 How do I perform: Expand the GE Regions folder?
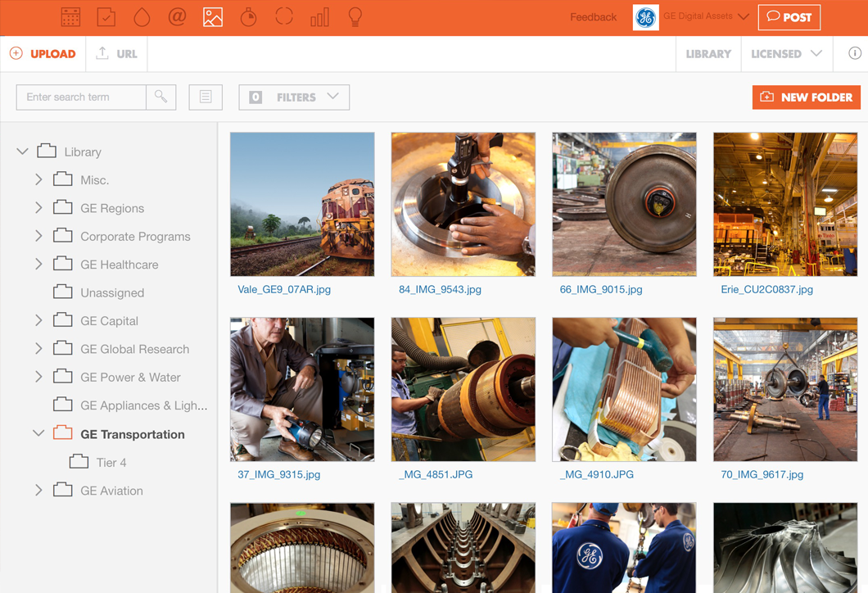38,208
